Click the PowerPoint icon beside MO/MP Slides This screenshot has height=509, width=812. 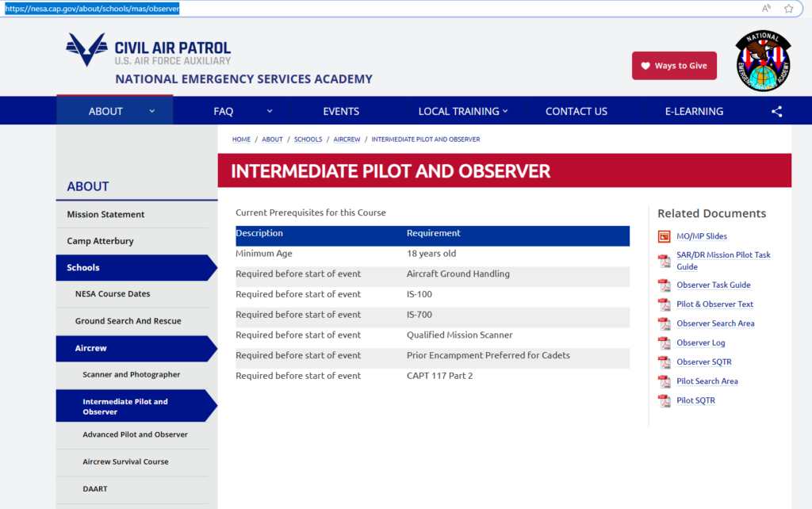pos(665,236)
